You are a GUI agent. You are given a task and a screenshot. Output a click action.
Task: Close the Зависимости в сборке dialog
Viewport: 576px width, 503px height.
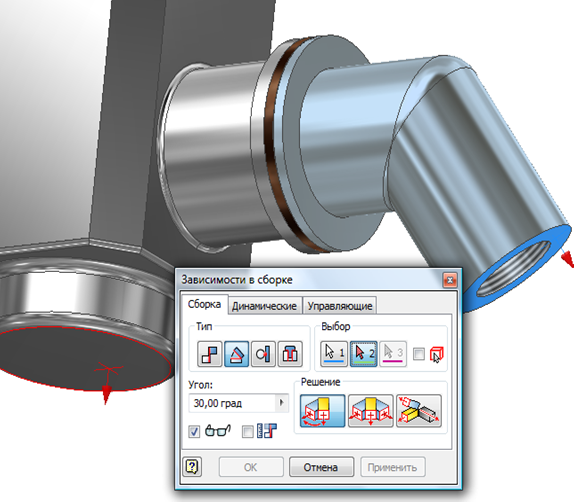[450, 280]
